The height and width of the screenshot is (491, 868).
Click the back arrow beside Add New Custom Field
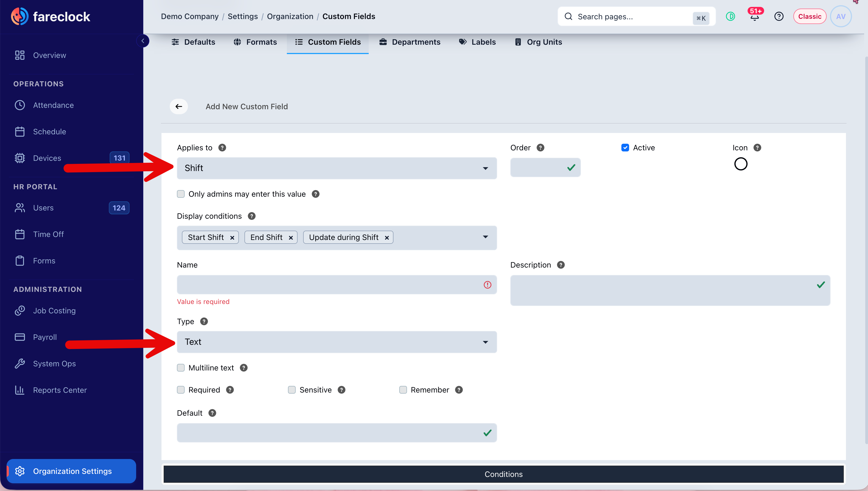179,106
